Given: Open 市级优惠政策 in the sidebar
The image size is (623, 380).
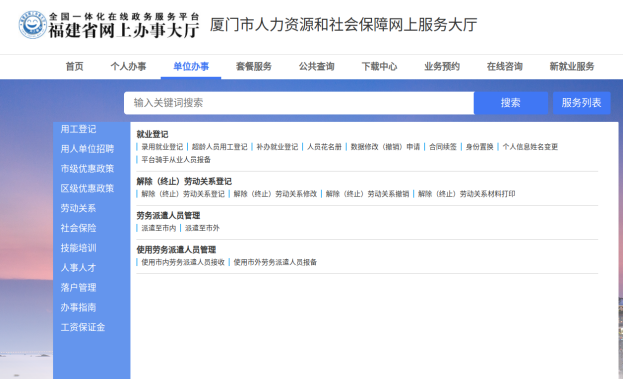Looking at the screenshot, I should [87, 169].
